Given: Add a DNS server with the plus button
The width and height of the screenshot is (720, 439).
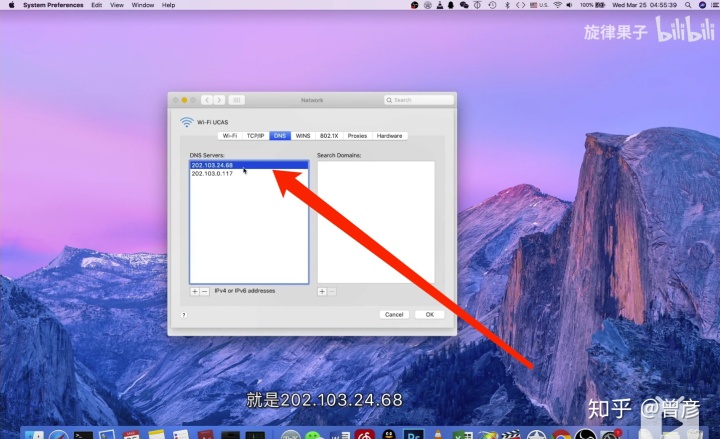Looking at the screenshot, I should tap(195, 292).
